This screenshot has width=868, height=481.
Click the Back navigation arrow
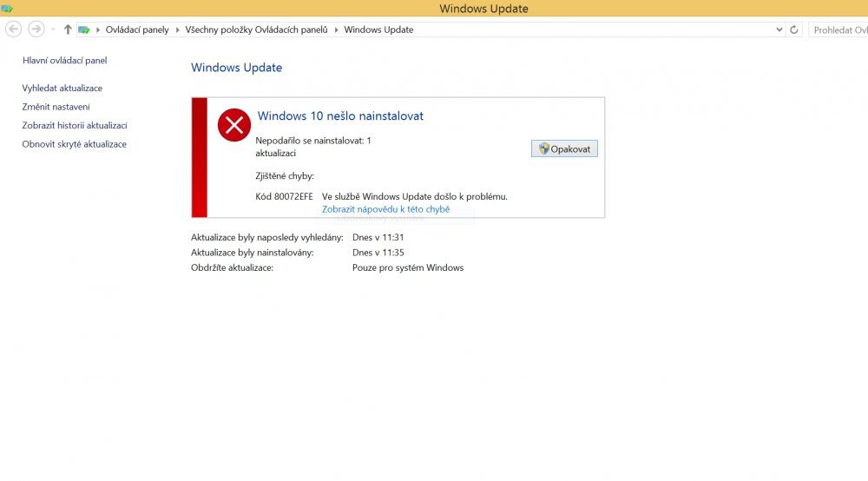[x=13, y=30]
